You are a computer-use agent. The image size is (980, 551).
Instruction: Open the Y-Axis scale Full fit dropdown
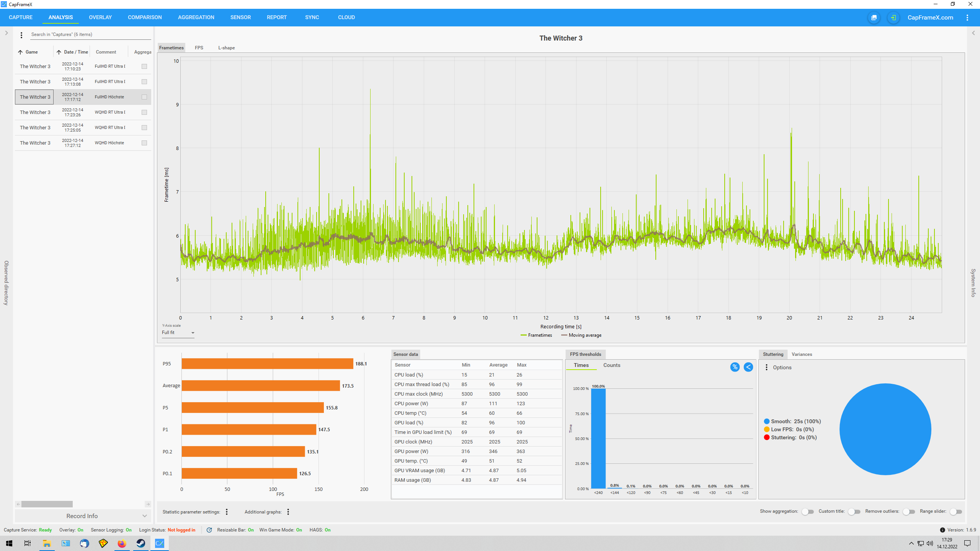(178, 333)
